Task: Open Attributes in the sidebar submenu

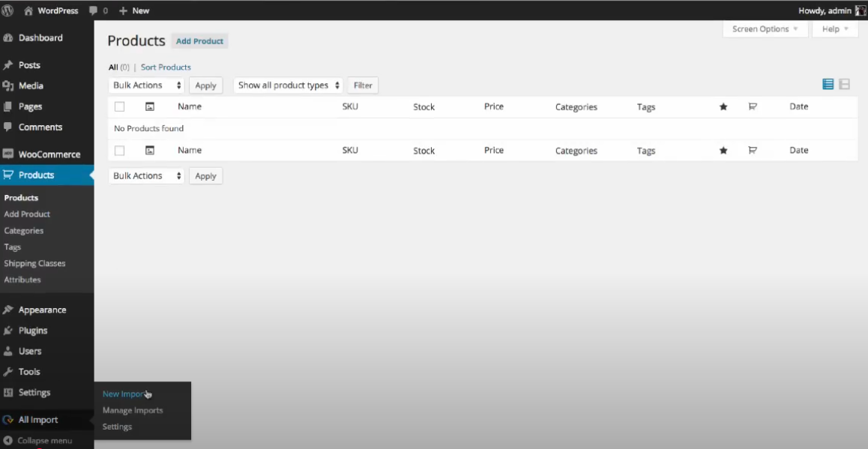Action: pyautogui.click(x=22, y=280)
